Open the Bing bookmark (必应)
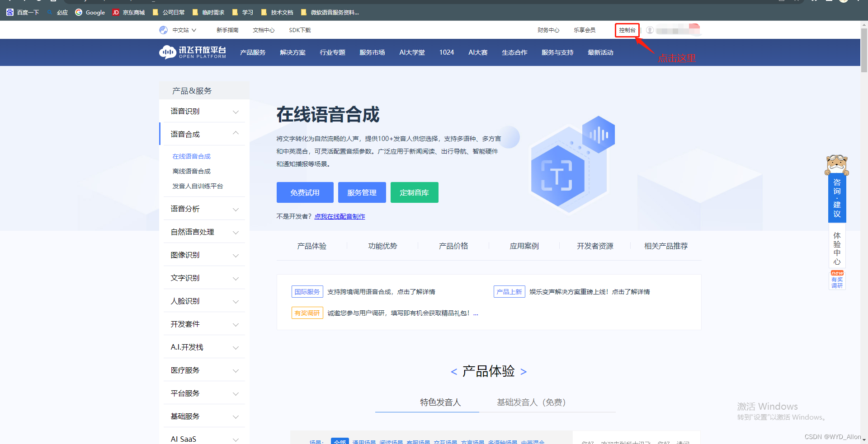Screen dimensions: 868x444 pyautogui.click(x=57, y=12)
